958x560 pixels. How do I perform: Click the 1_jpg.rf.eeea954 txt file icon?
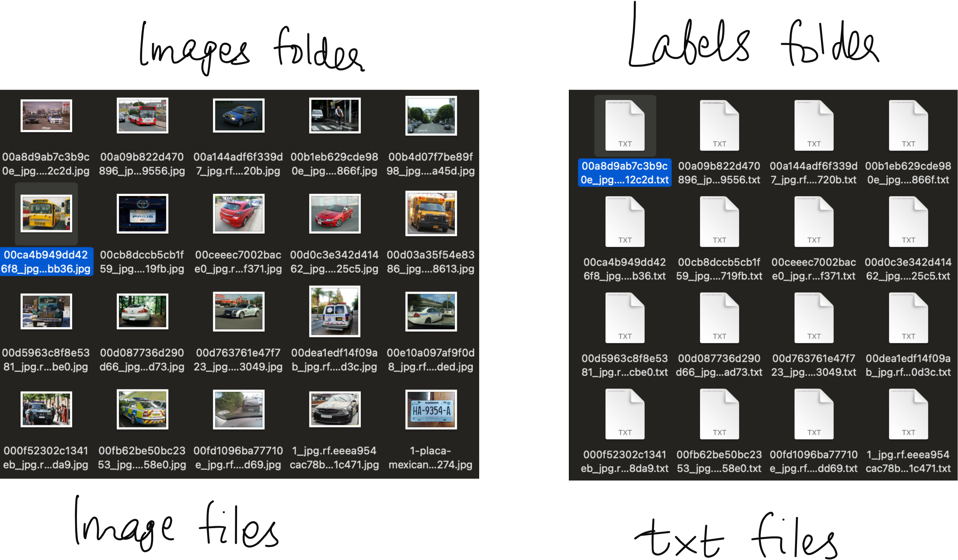click(908, 414)
